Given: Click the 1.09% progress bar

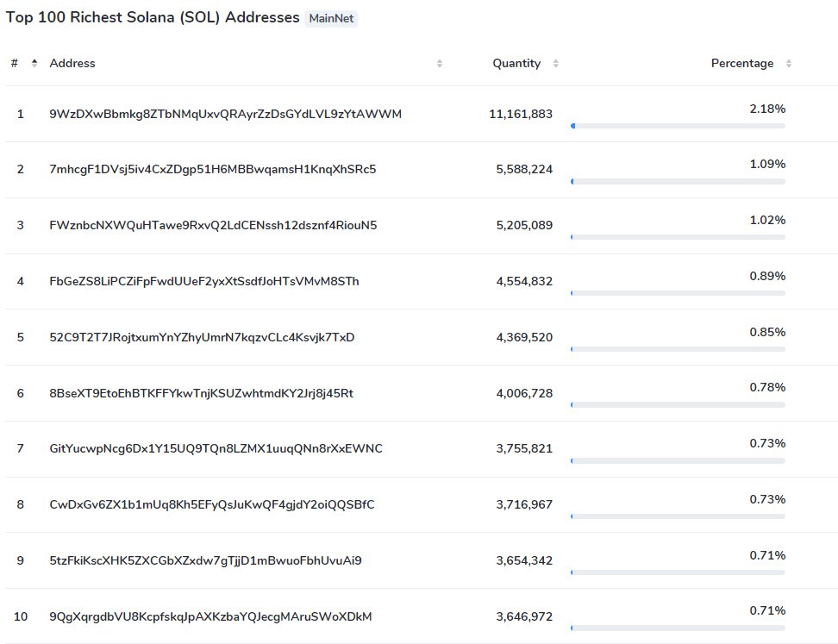Looking at the screenshot, I should tap(679, 182).
